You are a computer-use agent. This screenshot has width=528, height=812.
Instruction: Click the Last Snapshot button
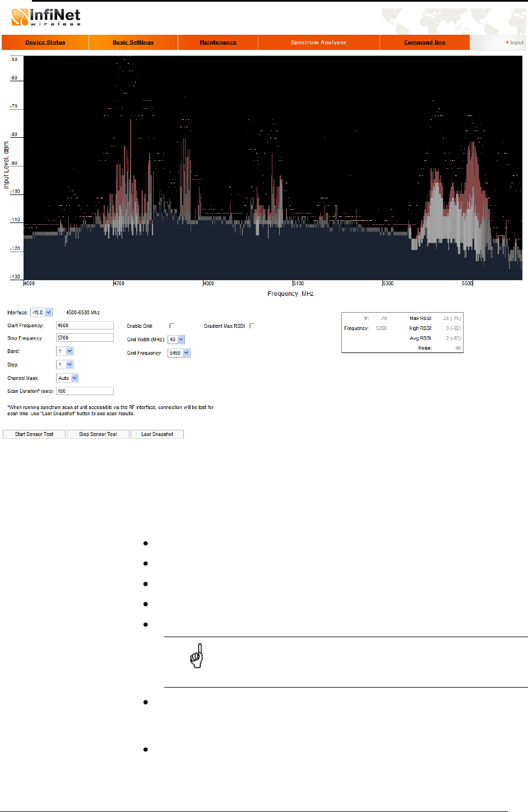[x=157, y=434]
